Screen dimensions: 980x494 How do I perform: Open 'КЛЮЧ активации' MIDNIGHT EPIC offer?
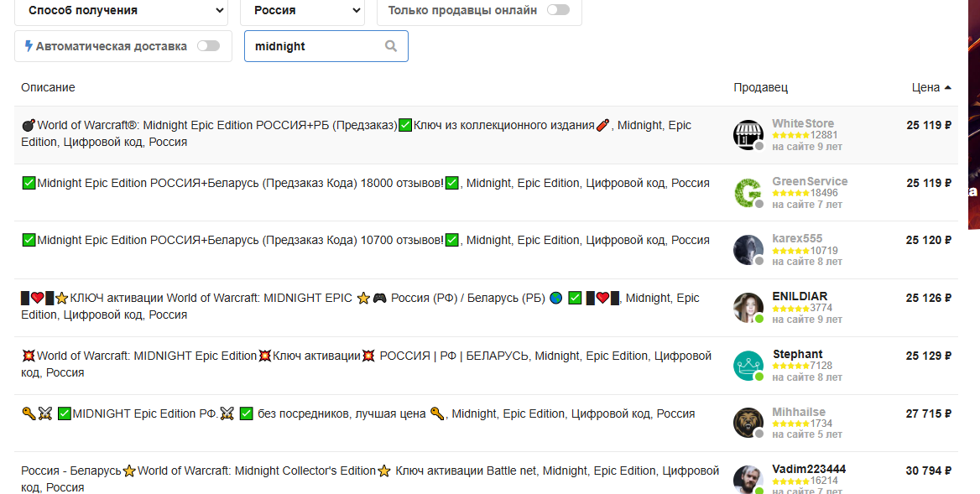(360, 306)
